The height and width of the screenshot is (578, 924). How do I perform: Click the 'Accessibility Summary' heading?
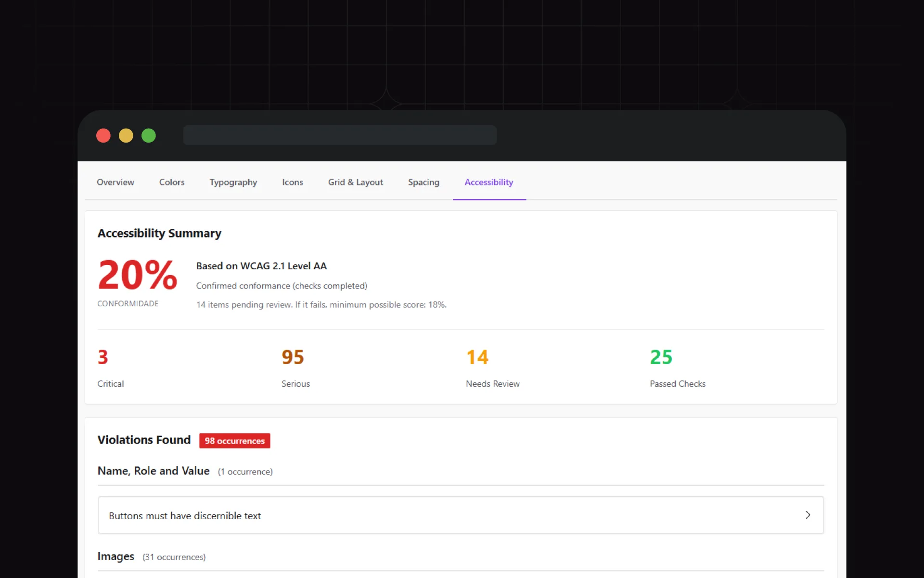159,233
